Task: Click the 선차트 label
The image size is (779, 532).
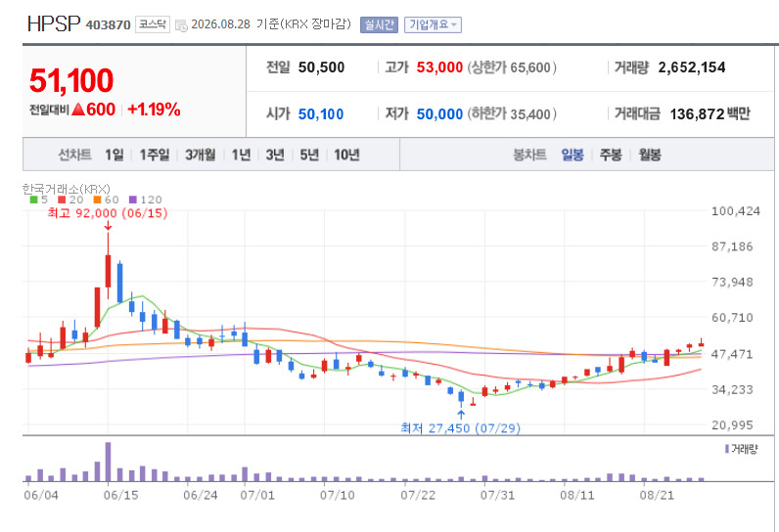Action: point(75,155)
